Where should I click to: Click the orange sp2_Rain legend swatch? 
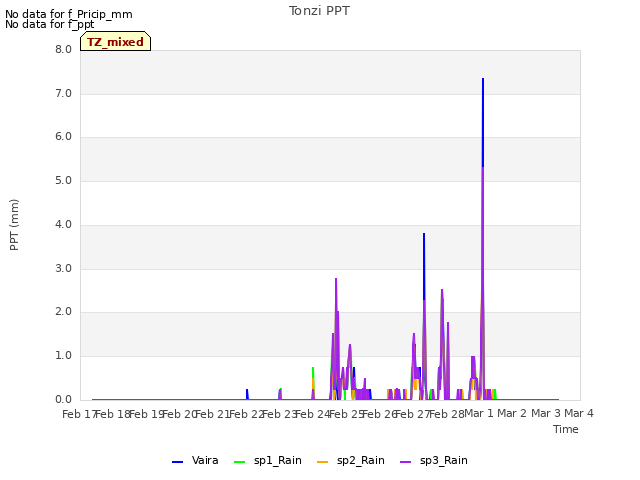pos(322,462)
